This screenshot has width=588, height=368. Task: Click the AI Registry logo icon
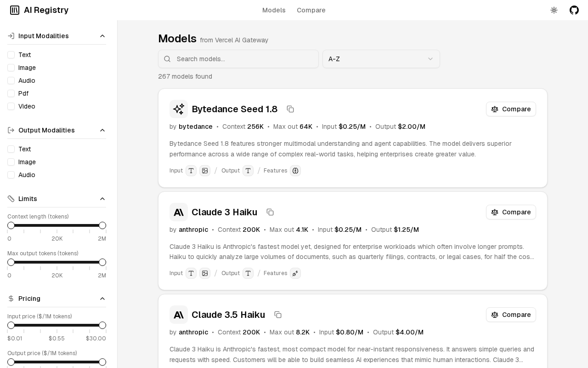15,10
